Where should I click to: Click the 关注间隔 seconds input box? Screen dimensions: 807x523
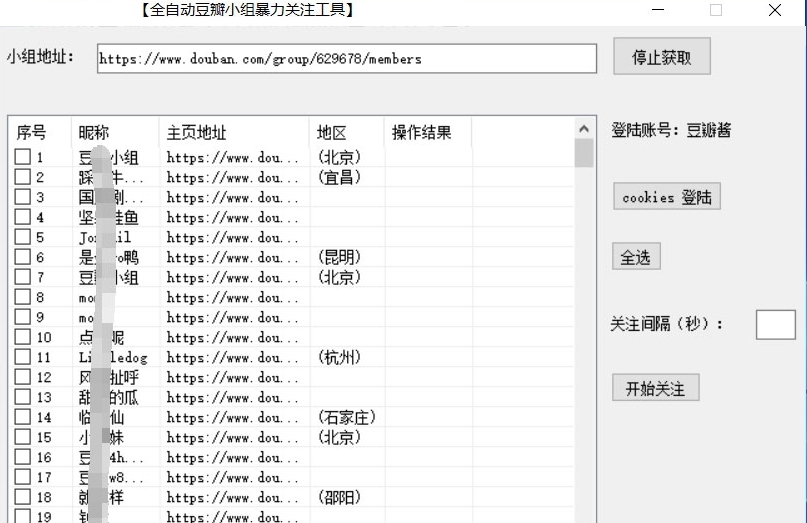click(776, 325)
